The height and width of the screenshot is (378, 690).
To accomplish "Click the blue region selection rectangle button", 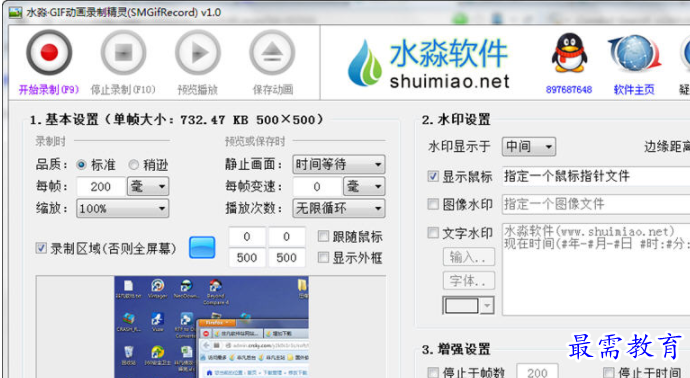I will (x=202, y=247).
